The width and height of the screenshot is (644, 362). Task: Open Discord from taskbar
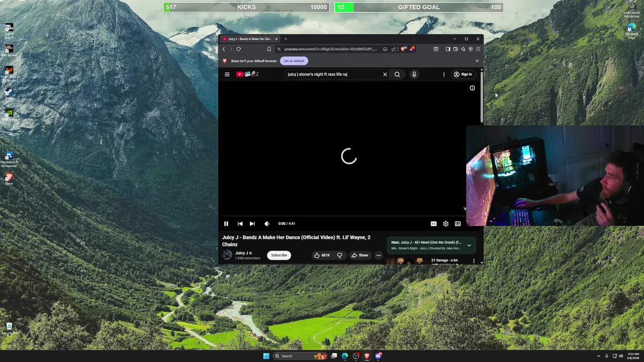[378, 356]
